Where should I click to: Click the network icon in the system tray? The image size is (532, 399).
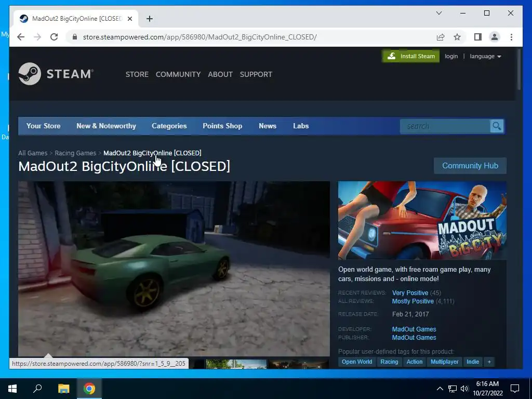[453, 389]
